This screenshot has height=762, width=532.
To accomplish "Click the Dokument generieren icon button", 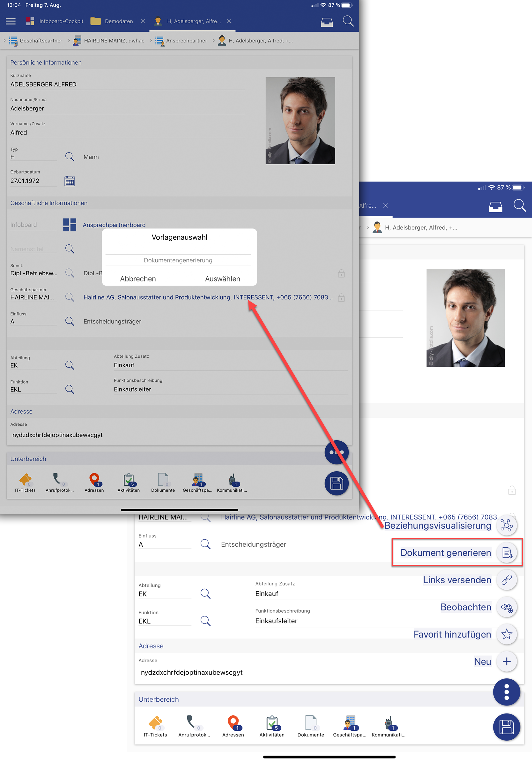I will [x=506, y=553].
